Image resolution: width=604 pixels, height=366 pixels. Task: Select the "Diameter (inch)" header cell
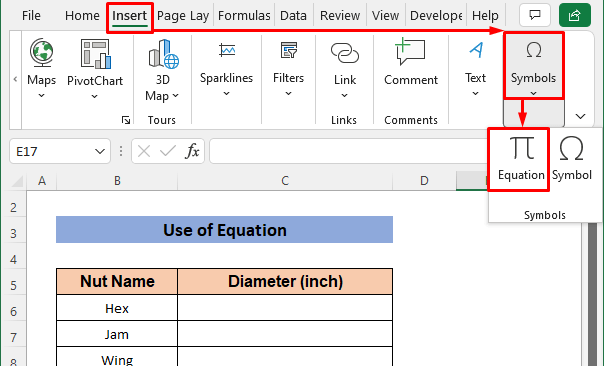pyautogui.click(x=285, y=282)
